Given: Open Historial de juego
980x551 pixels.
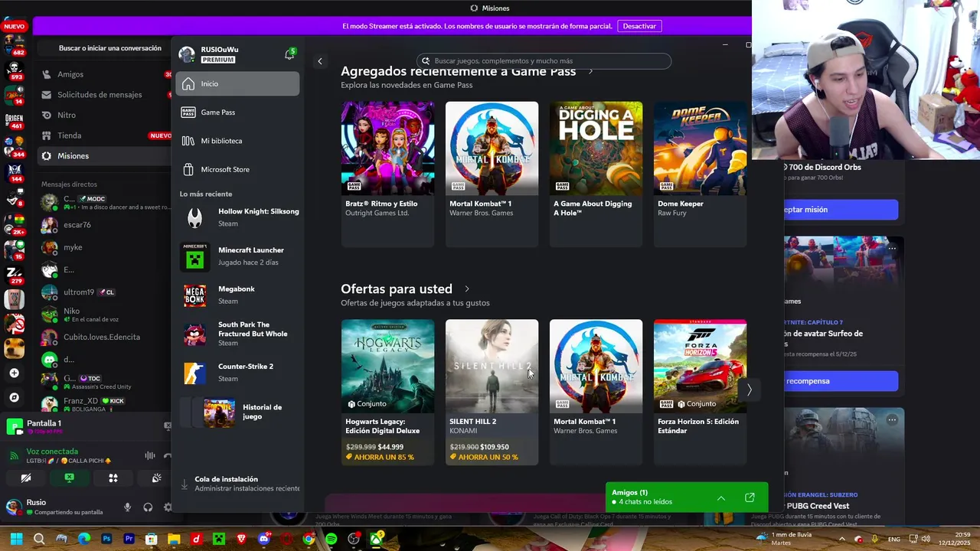Looking at the screenshot, I should [240, 412].
